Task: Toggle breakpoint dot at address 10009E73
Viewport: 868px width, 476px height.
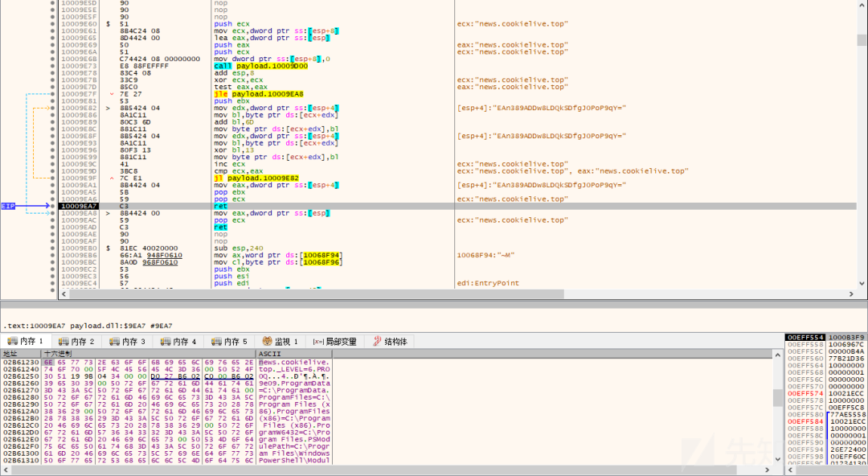Action: point(52,66)
